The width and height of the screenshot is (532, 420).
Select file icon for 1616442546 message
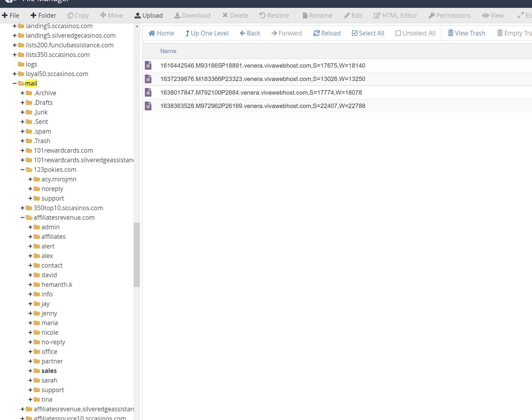(x=148, y=65)
